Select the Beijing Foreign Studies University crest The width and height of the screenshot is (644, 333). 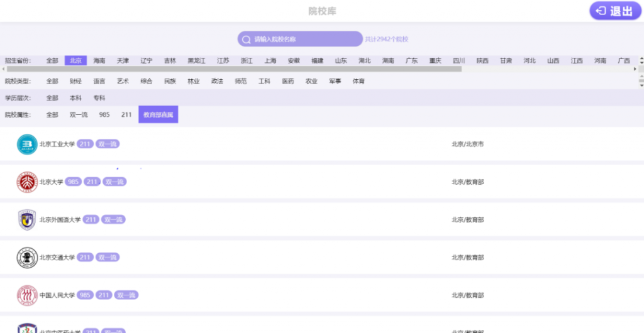click(27, 220)
